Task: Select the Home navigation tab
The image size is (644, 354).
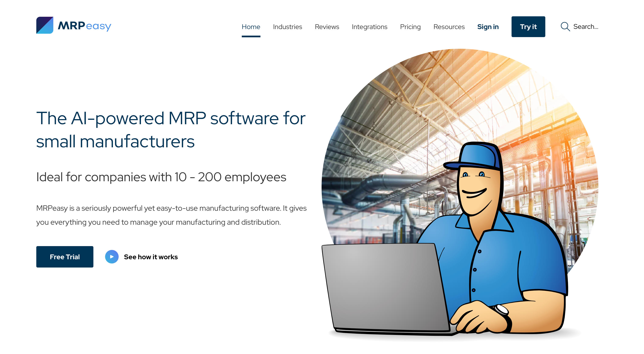Action: click(251, 27)
